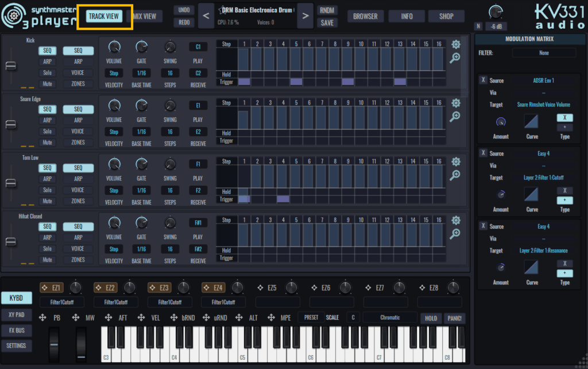
Task: Click the Kick VOLUME knob
Action: point(114,47)
